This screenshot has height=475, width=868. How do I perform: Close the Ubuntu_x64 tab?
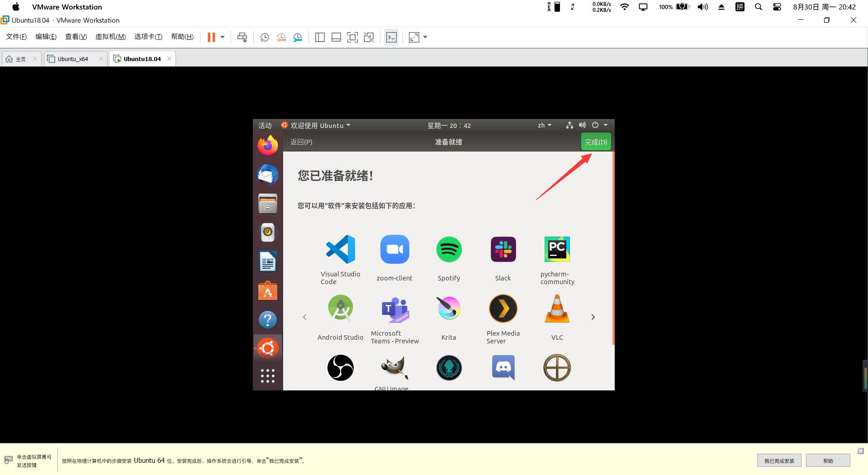(101, 59)
